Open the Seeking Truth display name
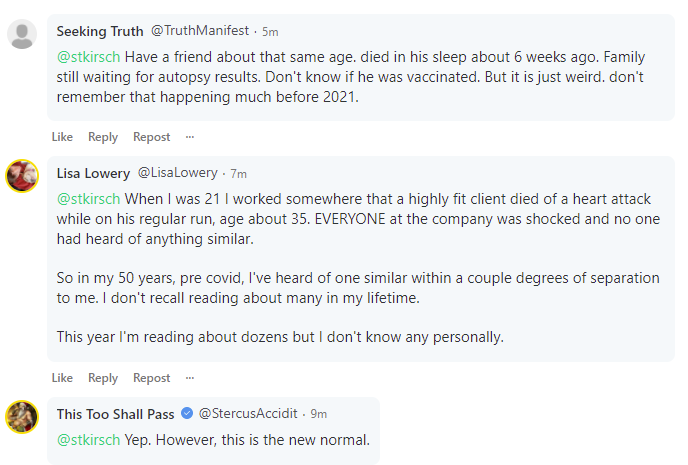This screenshot has height=465, width=688. tap(99, 31)
